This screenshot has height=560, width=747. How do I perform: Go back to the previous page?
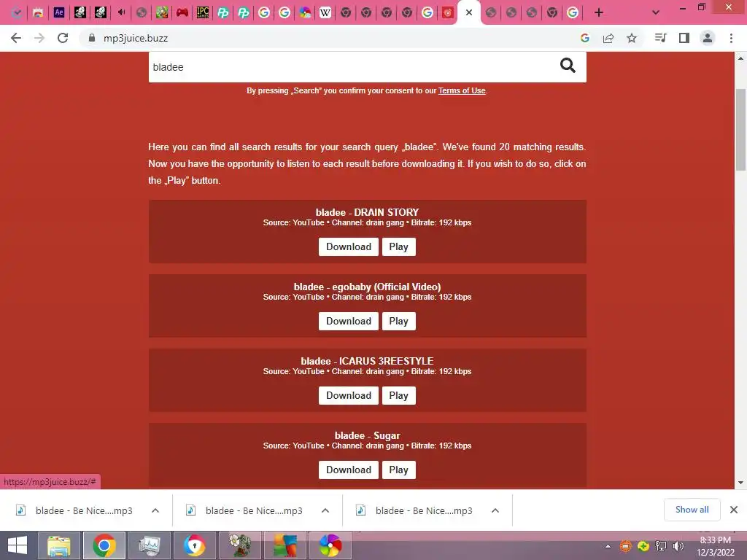click(x=16, y=38)
